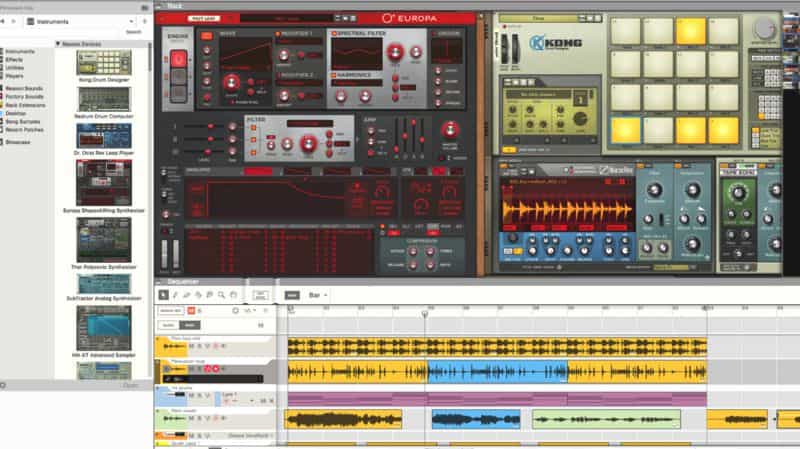Select the green clip on the fourth track
Image resolution: width=800 pixels, height=449 pixels.
pyautogui.click(x=606, y=419)
